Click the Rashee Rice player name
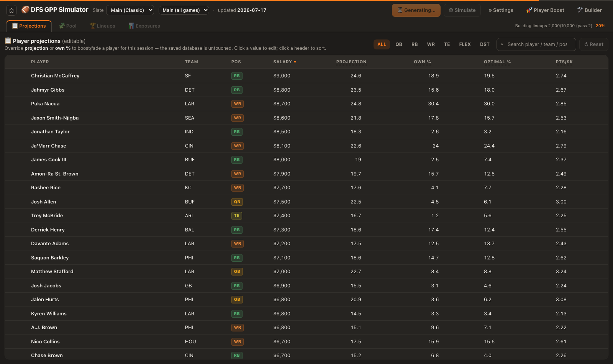 click(x=46, y=188)
